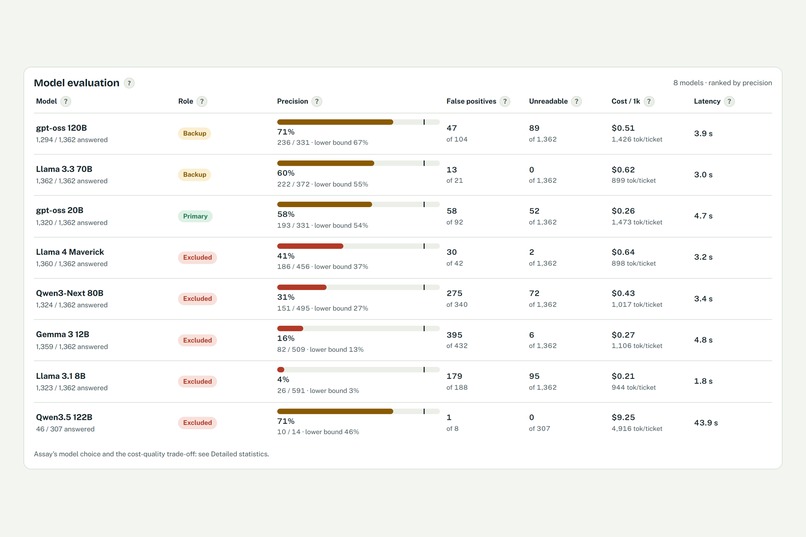Click precision bar for gpt-oss 120B
The width and height of the screenshot is (806, 537).
pos(358,122)
